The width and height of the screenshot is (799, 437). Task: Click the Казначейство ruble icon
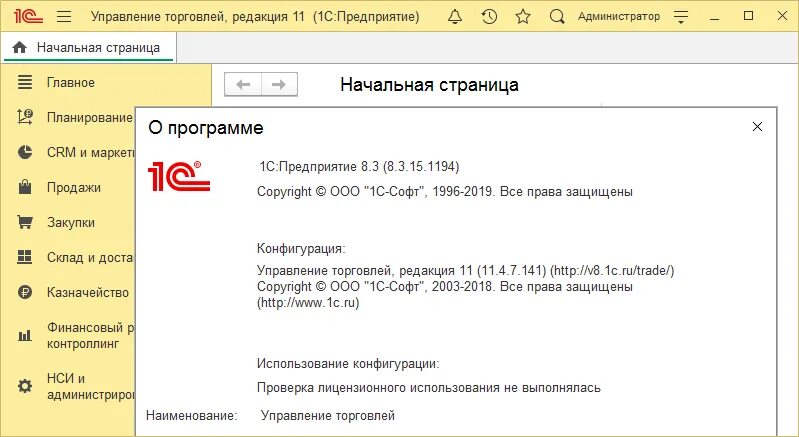tap(24, 292)
